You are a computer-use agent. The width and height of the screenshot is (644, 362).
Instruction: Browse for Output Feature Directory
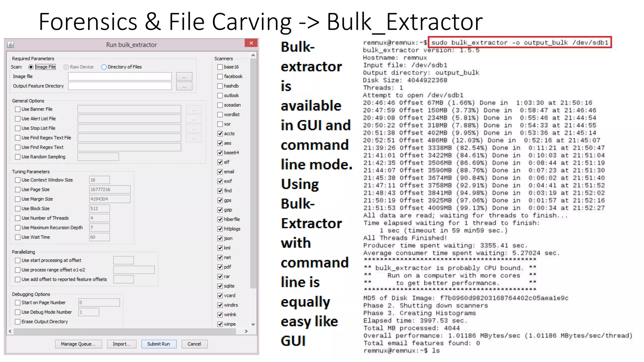[184, 86]
